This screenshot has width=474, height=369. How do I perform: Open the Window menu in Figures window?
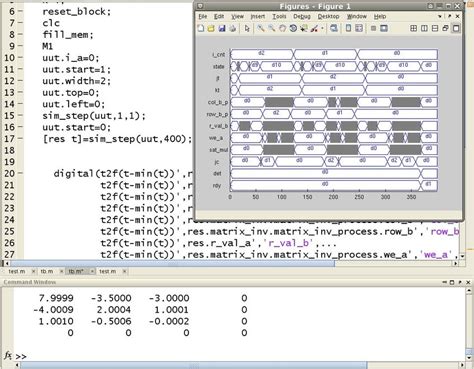(357, 16)
